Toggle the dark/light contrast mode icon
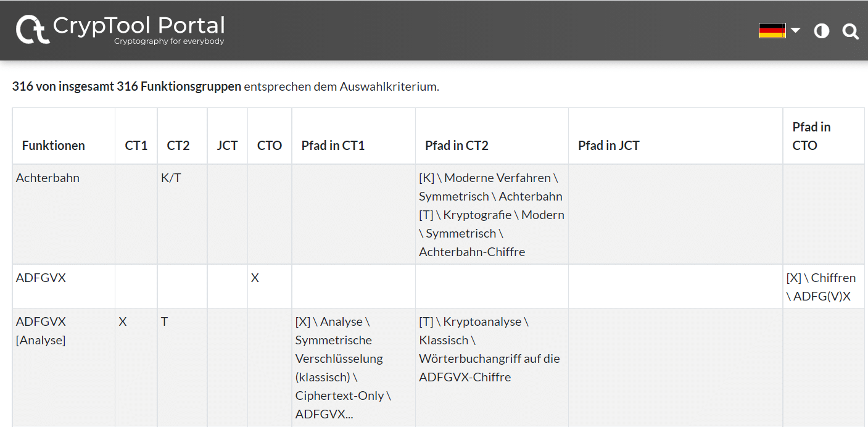The image size is (868, 427). coord(822,31)
